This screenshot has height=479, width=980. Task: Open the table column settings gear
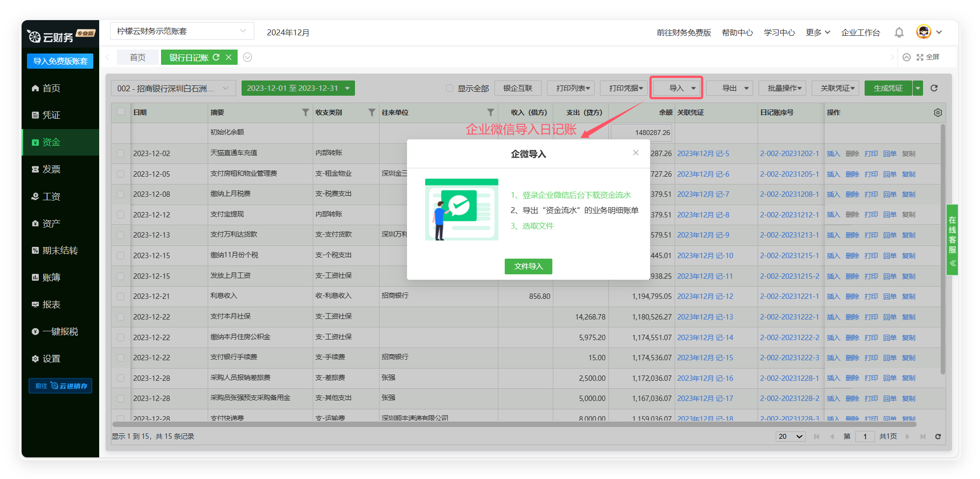(938, 113)
